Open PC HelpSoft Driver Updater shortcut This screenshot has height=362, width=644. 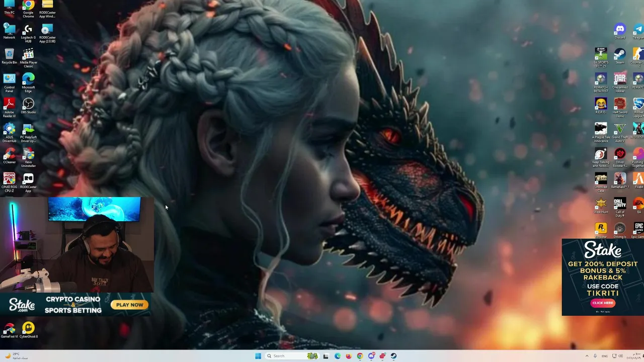(x=28, y=133)
